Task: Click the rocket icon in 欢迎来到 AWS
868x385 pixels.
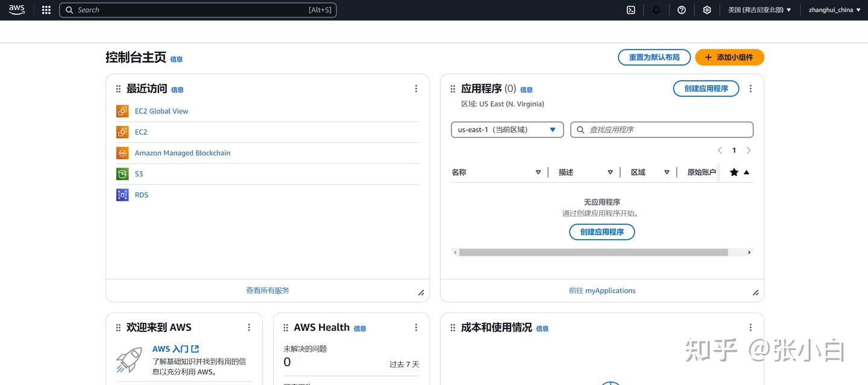Action: coord(129,359)
